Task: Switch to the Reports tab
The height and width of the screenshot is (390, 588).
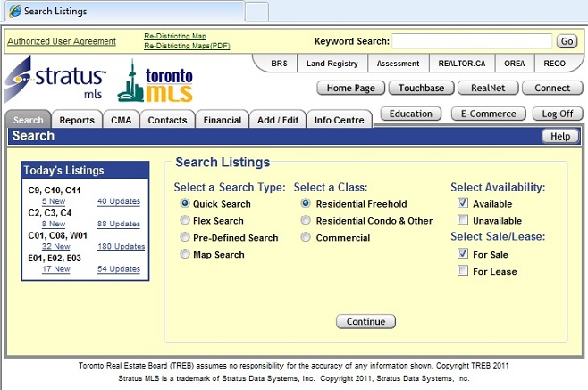Action: pyautogui.click(x=77, y=120)
